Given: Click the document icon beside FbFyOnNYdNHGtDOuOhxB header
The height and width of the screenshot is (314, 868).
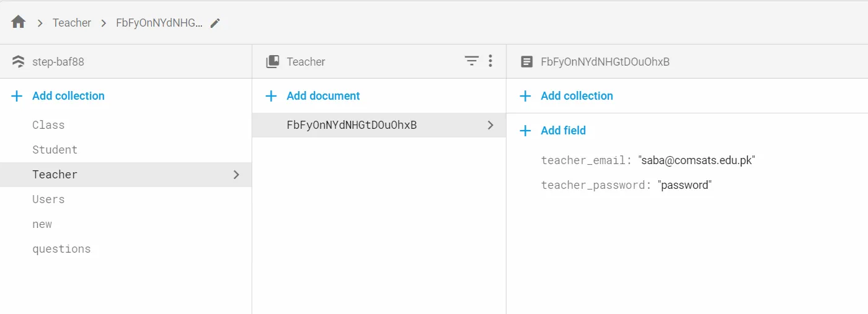Looking at the screenshot, I should 526,61.
